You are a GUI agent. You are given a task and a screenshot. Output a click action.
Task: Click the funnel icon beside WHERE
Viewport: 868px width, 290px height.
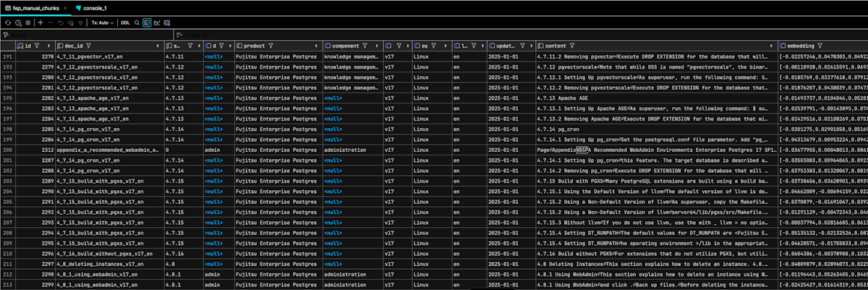[6, 34]
